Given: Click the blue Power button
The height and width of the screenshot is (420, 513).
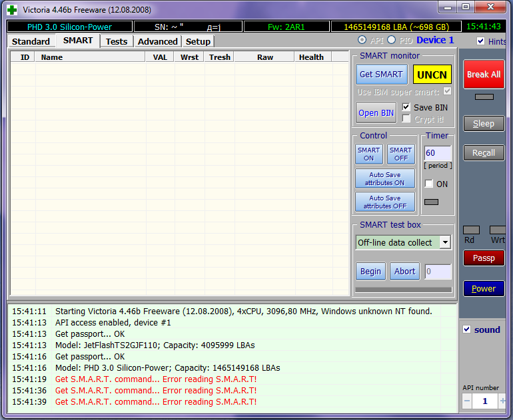Looking at the screenshot, I should (x=484, y=289).
